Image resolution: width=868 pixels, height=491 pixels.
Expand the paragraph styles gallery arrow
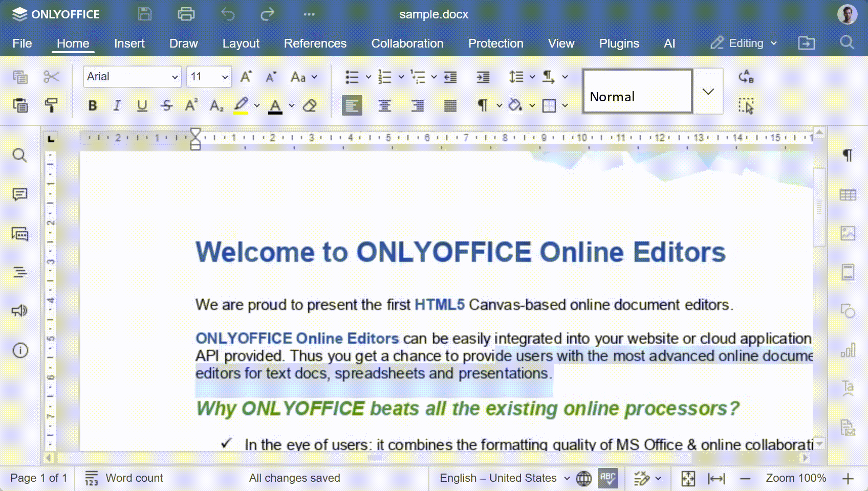(708, 92)
